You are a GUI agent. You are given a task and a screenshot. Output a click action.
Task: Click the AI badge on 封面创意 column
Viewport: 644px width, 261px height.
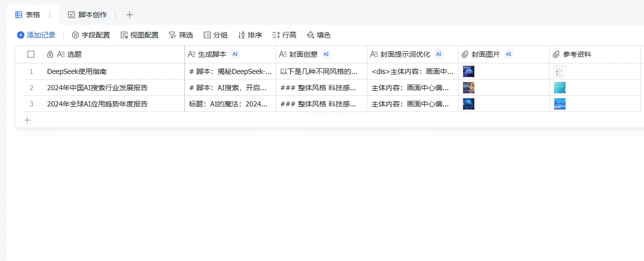[x=326, y=54]
